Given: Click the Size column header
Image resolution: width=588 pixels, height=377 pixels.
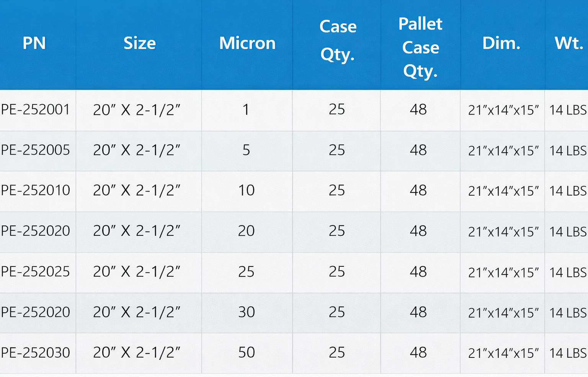Looking at the screenshot, I should click(140, 43).
